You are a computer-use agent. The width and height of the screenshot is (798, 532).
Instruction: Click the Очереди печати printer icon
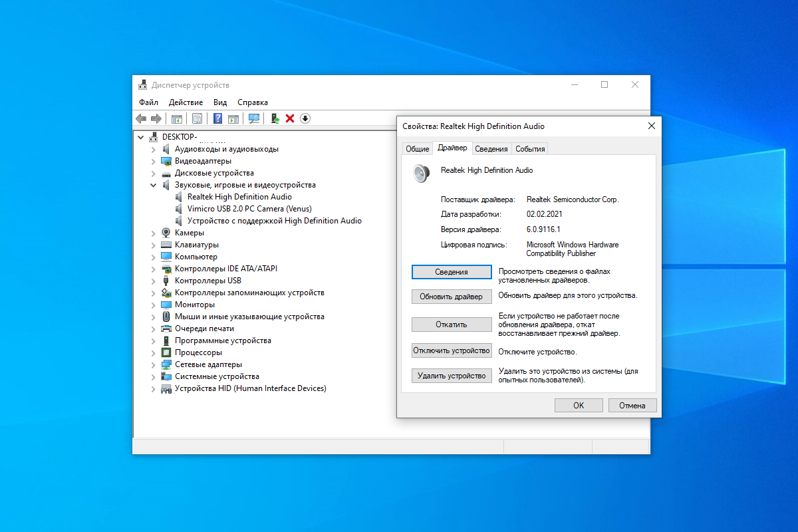tap(166, 329)
